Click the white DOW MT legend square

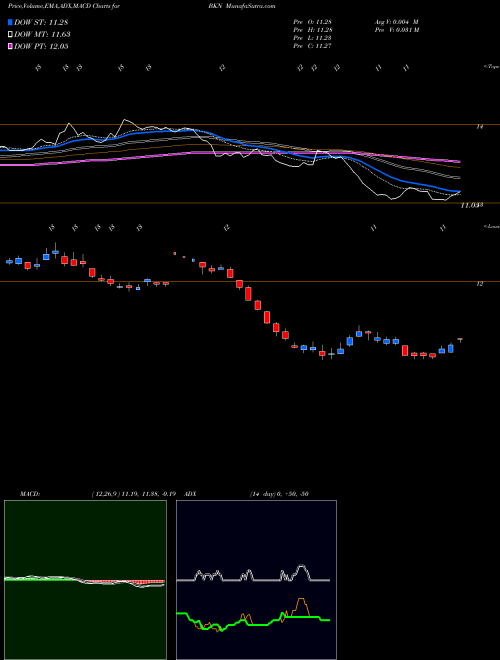10,34
